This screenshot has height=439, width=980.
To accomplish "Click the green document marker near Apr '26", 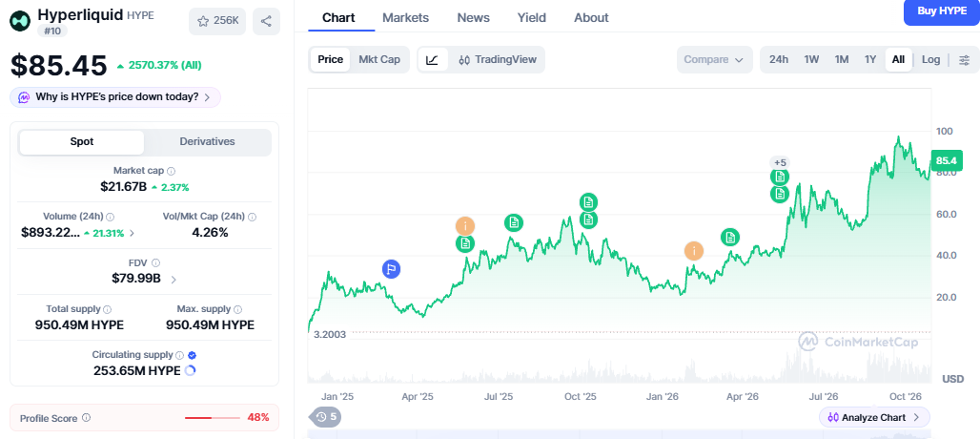I will click(730, 237).
